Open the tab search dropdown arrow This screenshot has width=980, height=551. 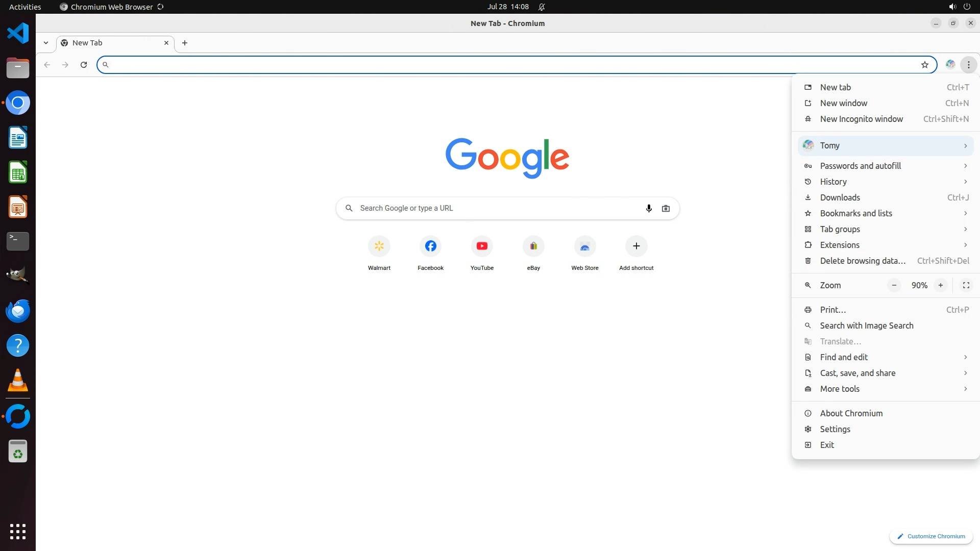coord(46,43)
